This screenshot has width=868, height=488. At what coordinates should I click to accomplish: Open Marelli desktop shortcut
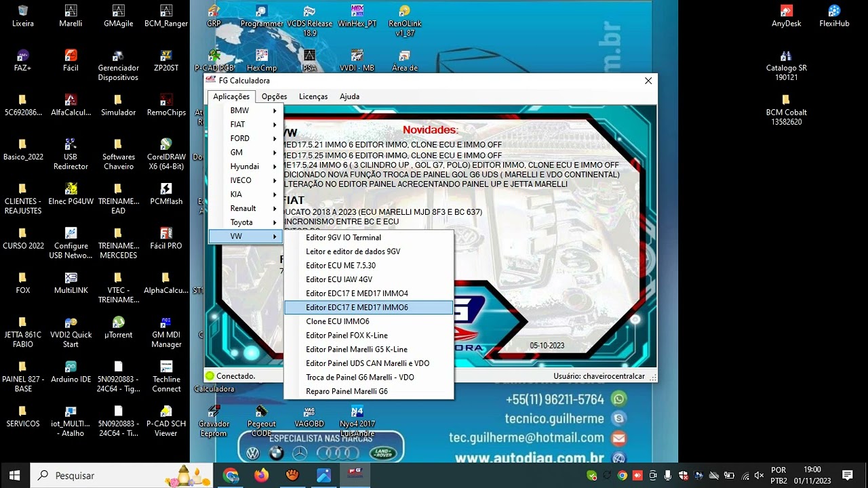pos(71,16)
